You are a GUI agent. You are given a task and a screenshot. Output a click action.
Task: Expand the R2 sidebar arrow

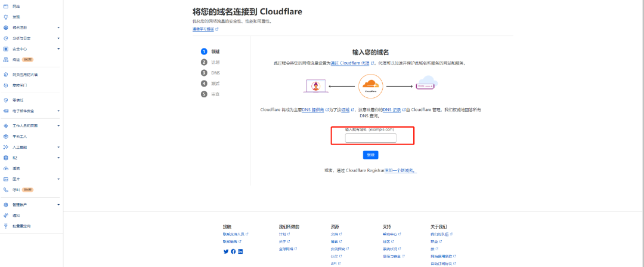pyautogui.click(x=58, y=158)
